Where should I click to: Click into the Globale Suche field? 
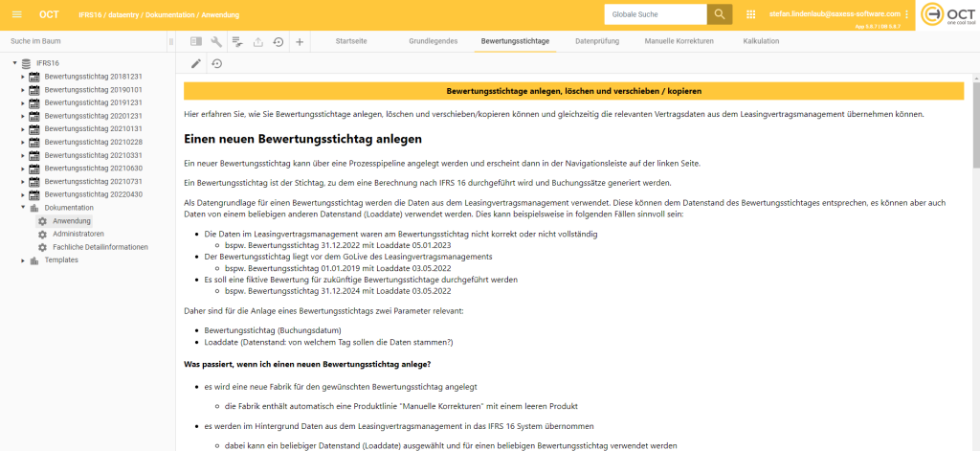656,13
